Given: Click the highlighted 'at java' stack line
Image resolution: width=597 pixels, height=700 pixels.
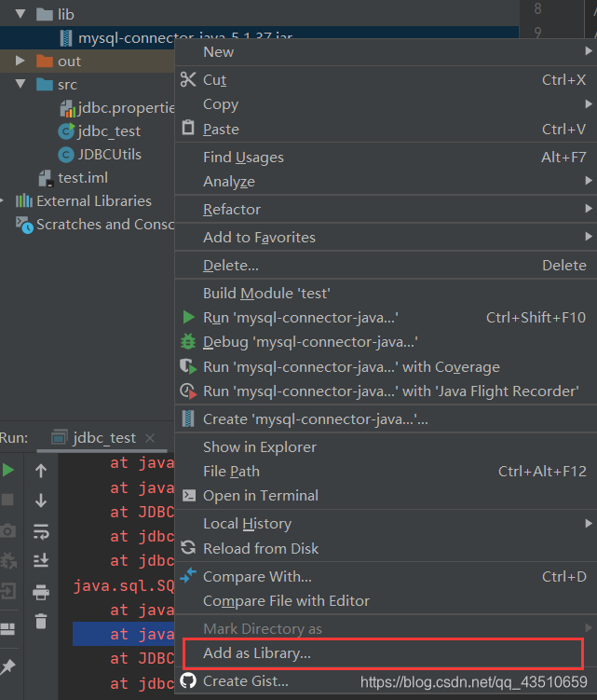Looking at the screenshot, I should coord(124,634).
